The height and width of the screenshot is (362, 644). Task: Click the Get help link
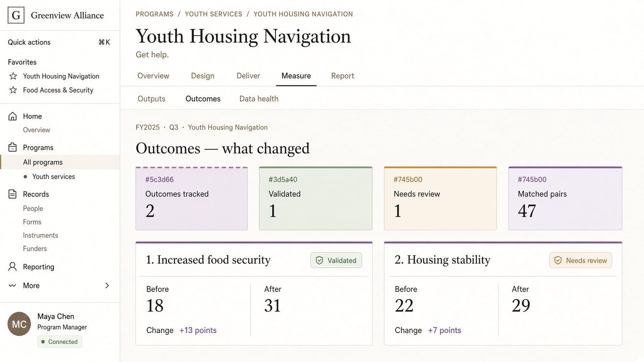point(152,55)
